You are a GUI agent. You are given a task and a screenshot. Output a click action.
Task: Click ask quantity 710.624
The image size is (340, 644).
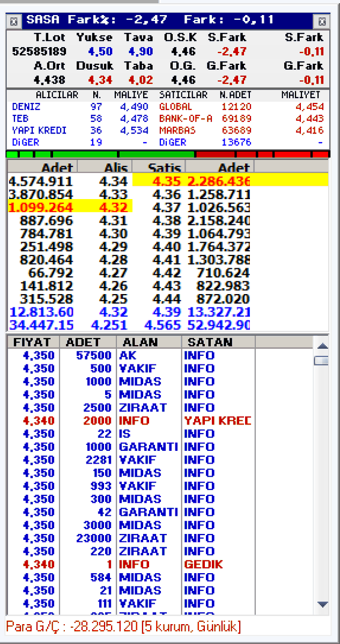[223, 273]
